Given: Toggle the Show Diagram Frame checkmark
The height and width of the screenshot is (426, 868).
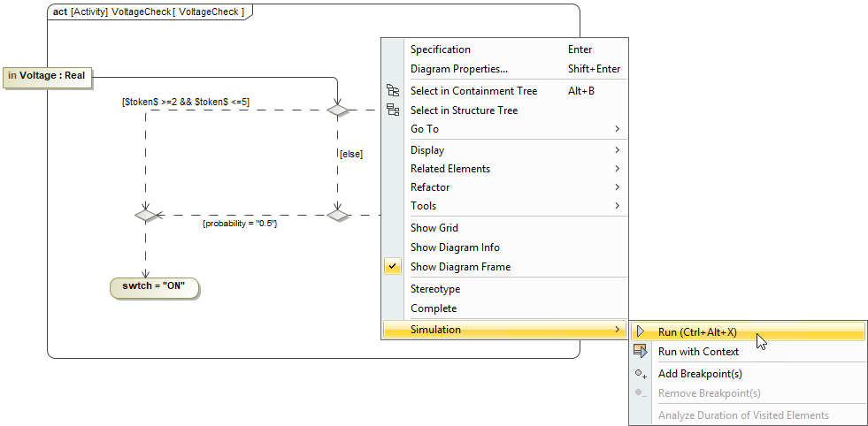Looking at the screenshot, I should pyautogui.click(x=393, y=267).
